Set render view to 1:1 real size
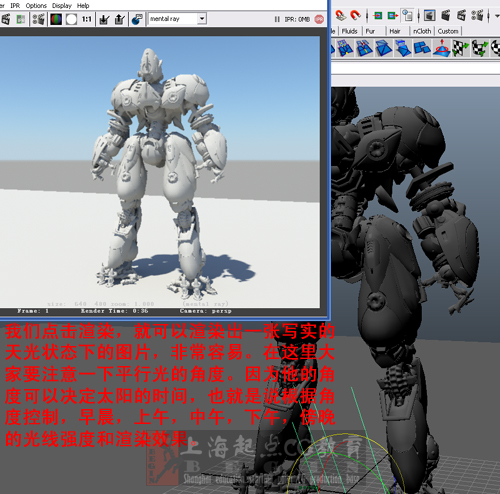The image size is (500, 494). (x=87, y=19)
